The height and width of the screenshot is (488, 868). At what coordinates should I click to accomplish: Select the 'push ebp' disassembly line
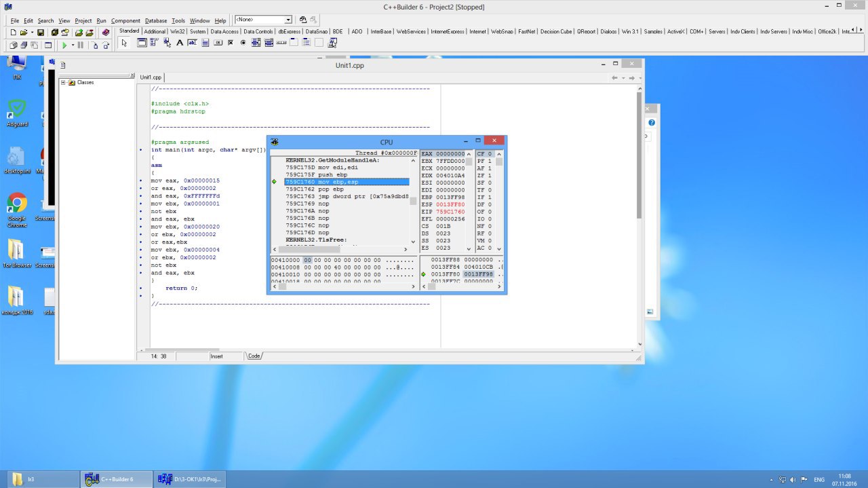tap(347, 174)
